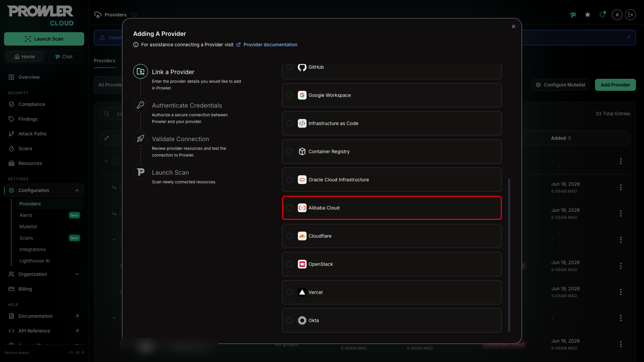Click the Prowler Cloud logo
Viewport: 644px width, 362px height.
[x=41, y=16]
